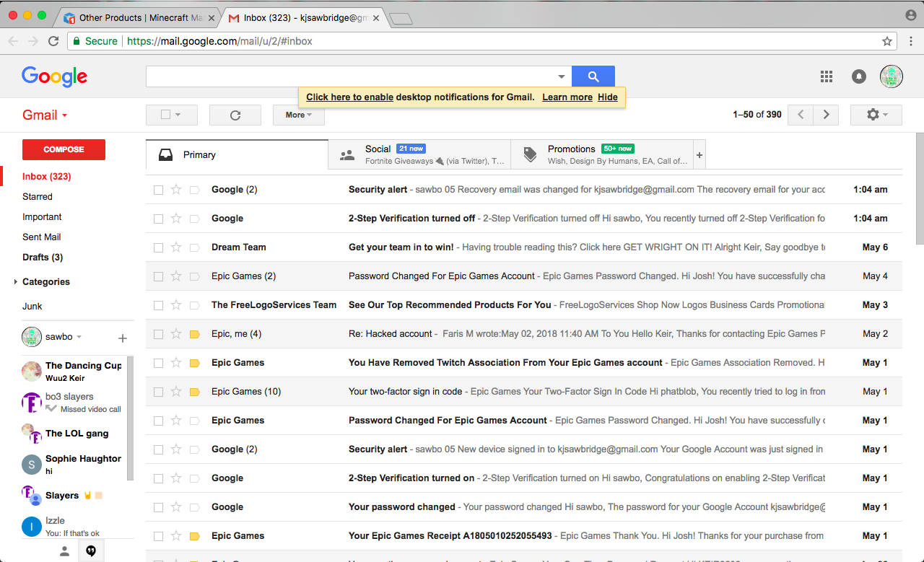
Task: Open Chrome profile user icon
Action: [911, 14]
